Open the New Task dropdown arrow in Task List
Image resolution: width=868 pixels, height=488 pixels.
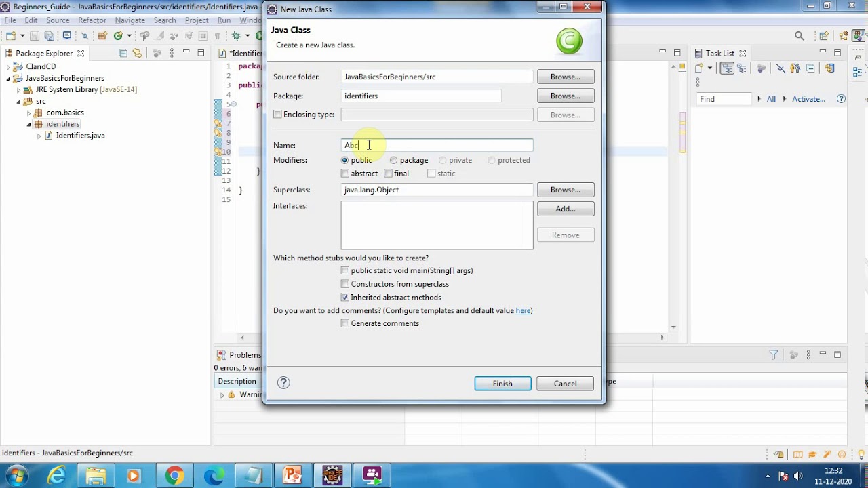[x=710, y=68]
